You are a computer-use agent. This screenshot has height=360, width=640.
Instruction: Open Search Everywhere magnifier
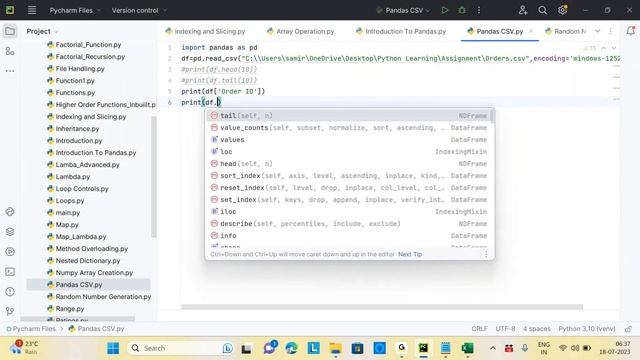(x=542, y=10)
